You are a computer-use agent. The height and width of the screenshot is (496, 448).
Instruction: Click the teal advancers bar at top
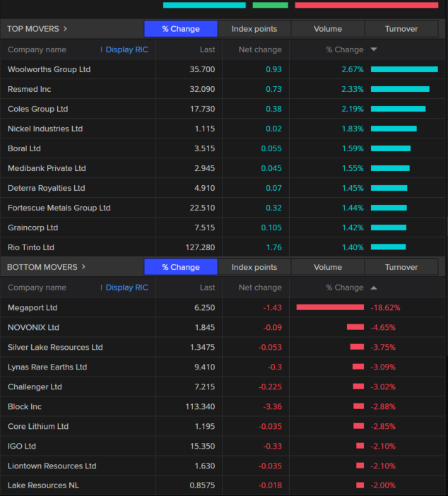[204, 5]
